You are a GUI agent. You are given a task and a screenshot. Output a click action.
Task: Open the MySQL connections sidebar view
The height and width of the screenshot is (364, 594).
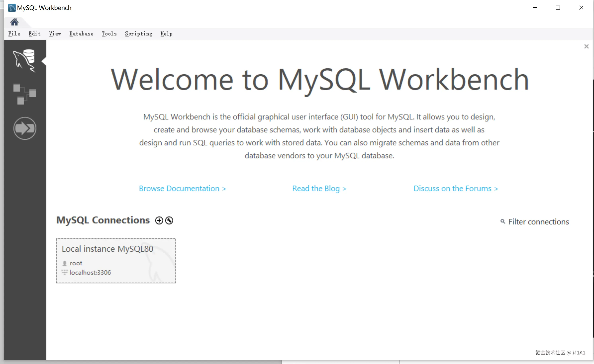coord(24,61)
